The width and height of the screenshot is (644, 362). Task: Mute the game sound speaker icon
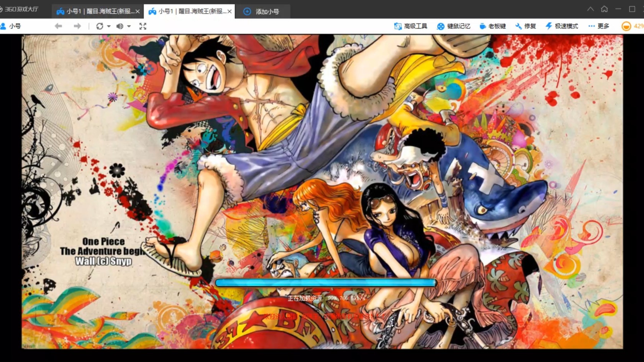120,26
